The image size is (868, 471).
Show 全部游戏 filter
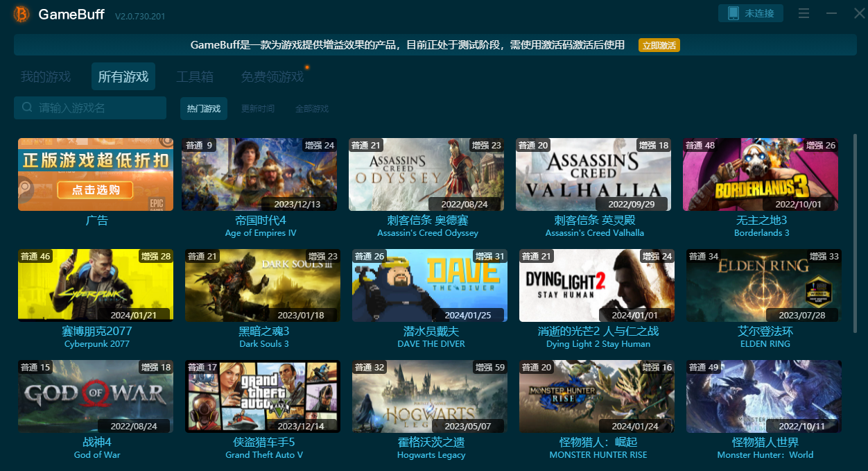(312, 109)
